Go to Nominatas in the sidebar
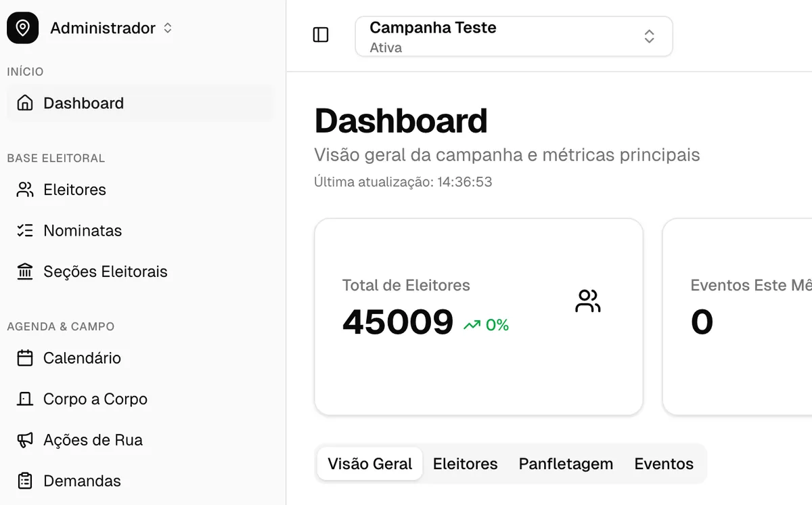Screen dimensions: 812x505 (x=83, y=231)
